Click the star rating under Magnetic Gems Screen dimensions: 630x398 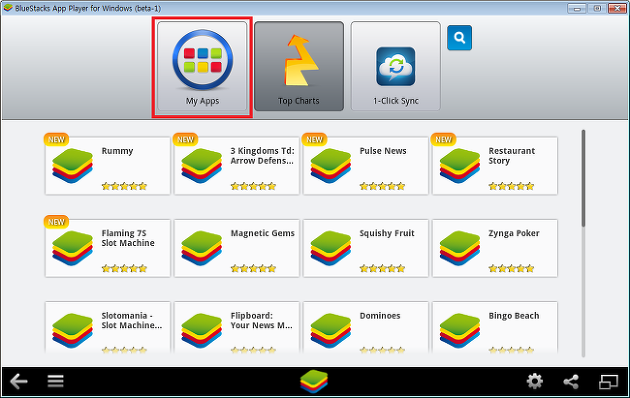[253, 268]
